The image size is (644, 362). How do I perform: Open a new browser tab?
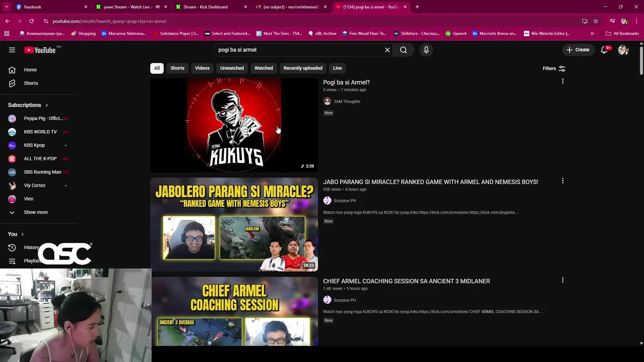(417, 7)
